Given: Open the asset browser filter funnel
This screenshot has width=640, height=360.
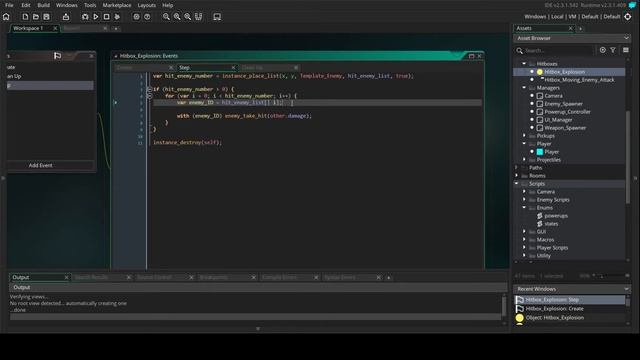Looking at the screenshot, I should [613, 50].
